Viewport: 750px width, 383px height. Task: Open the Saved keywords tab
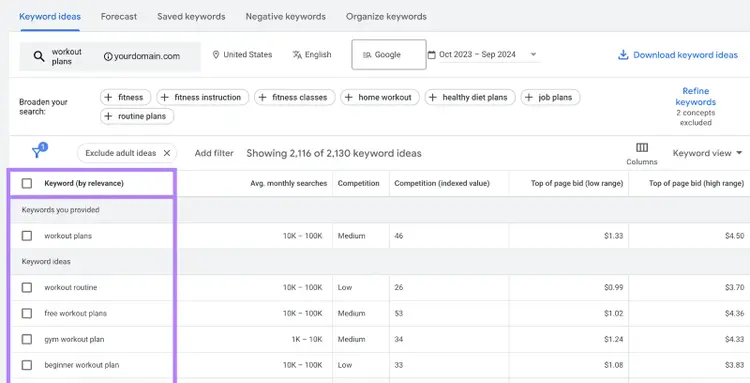click(191, 16)
